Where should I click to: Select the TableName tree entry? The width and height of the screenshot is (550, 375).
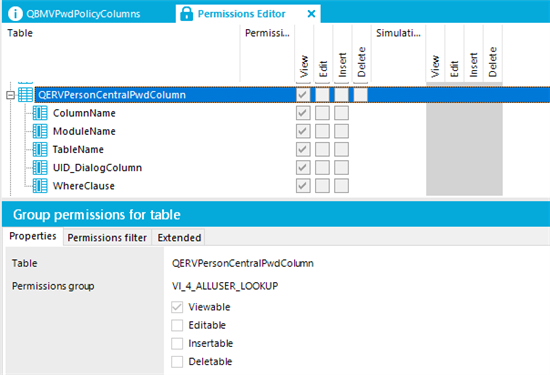coord(78,149)
